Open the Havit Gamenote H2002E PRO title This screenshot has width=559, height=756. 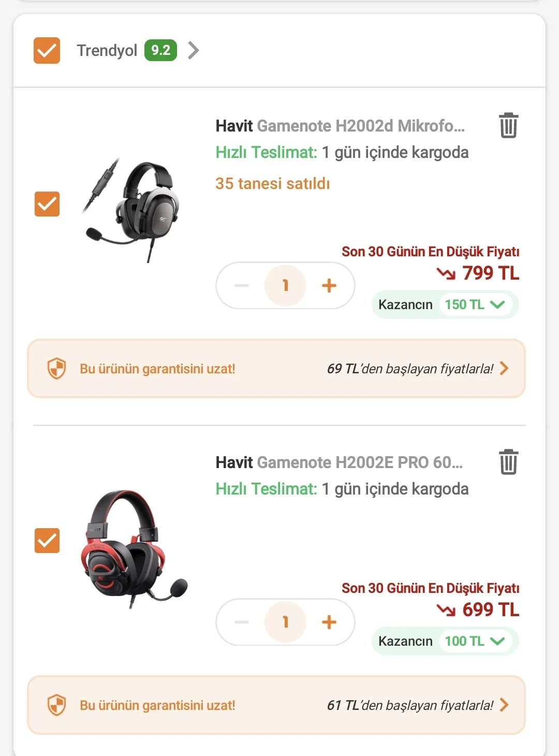click(x=339, y=462)
